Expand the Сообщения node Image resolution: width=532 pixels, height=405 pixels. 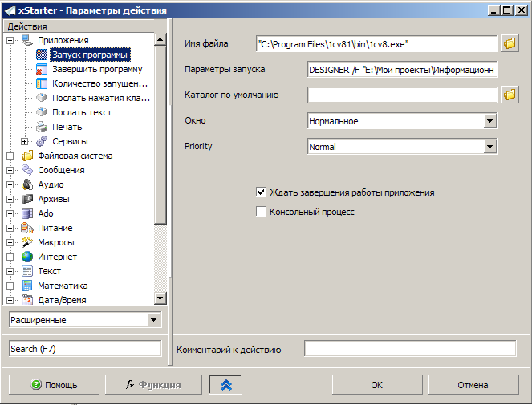click(10, 170)
